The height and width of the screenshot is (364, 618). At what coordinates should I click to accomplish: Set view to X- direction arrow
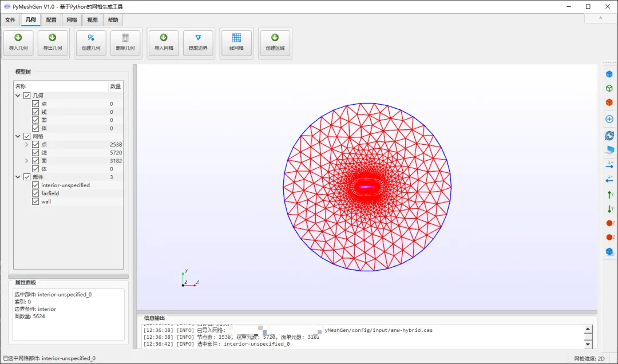pos(609,179)
